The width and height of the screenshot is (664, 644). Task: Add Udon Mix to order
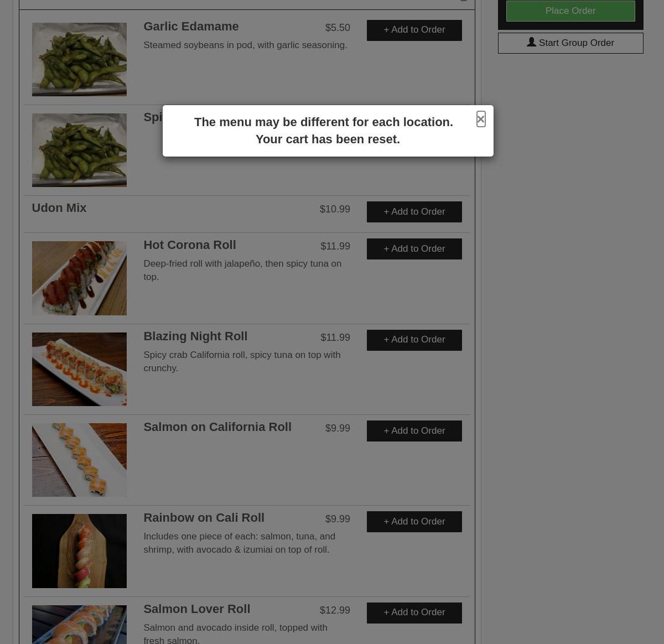coord(414,212)
